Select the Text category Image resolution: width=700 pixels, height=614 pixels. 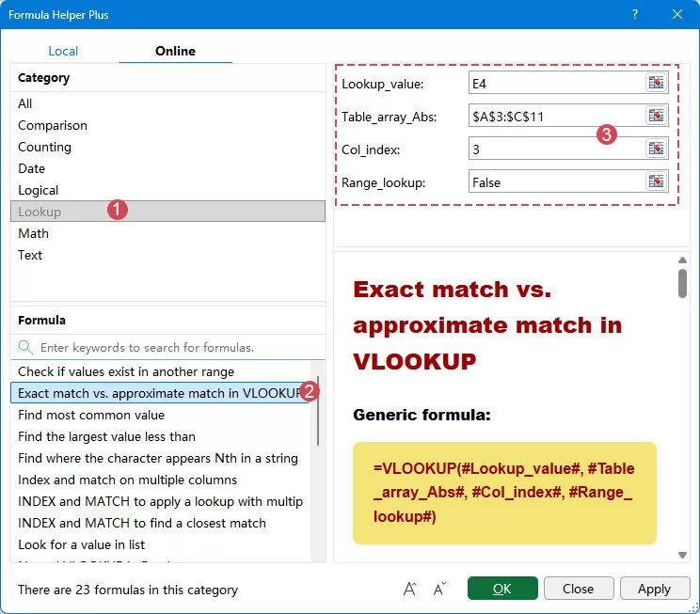30,255
